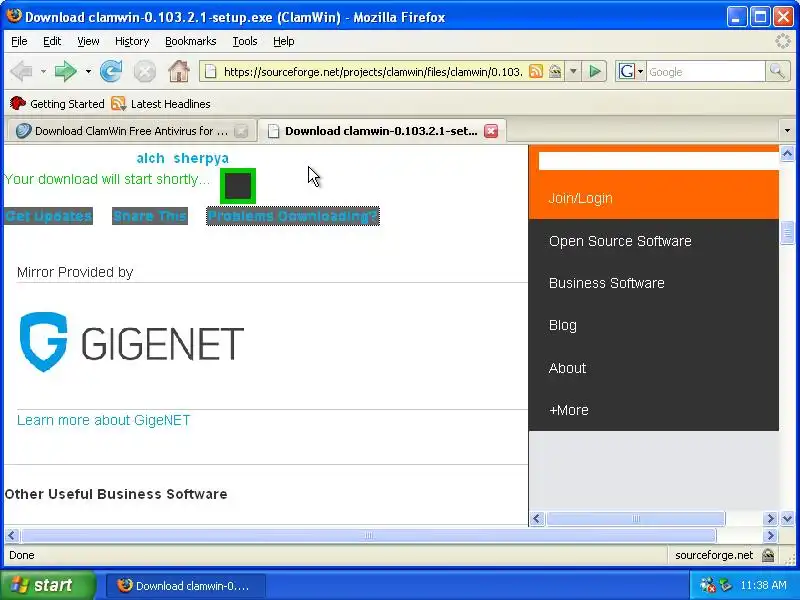Image resolution: width=800 pixels, height=600 pixels.
Task: Click the sidebar search box
Action: (x=658, y=161)
